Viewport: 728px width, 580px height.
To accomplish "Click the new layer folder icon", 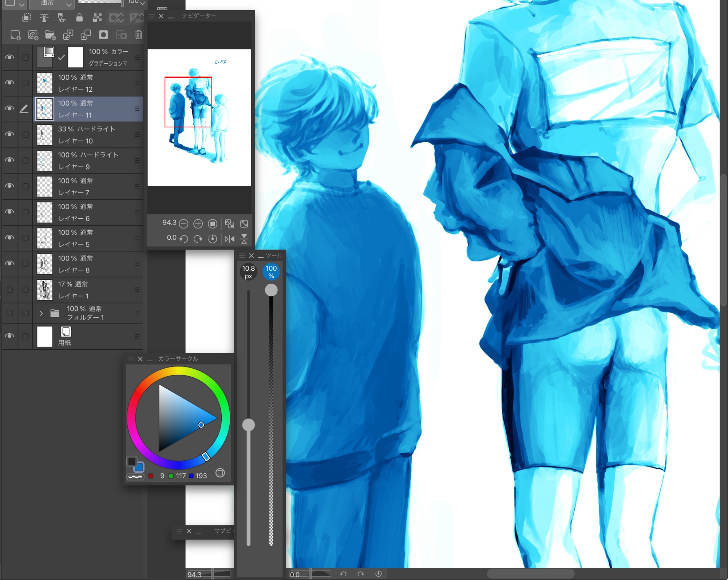I will click(50, 35).
